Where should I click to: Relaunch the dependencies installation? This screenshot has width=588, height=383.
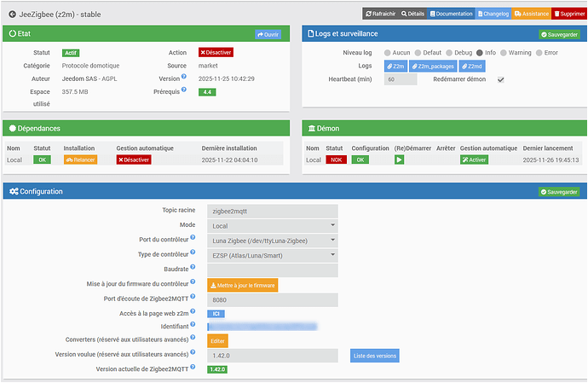point(80,160)
